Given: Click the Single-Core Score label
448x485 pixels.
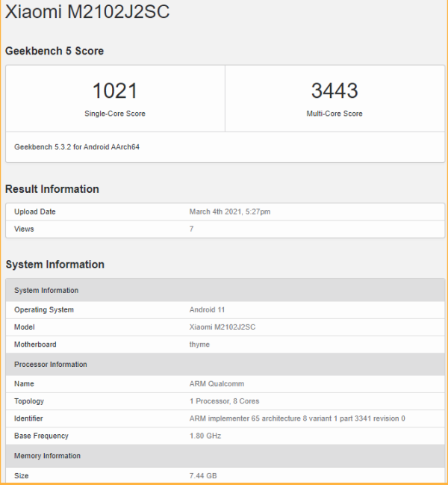Looking at the screenshot, I should (x=115, y=114).
